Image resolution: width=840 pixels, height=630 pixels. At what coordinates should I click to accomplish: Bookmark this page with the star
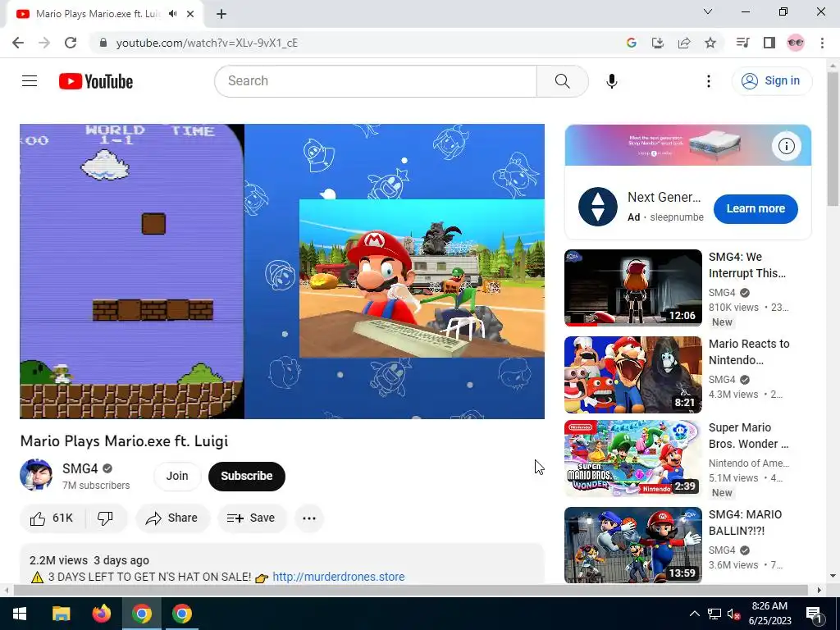pos(710,43)
